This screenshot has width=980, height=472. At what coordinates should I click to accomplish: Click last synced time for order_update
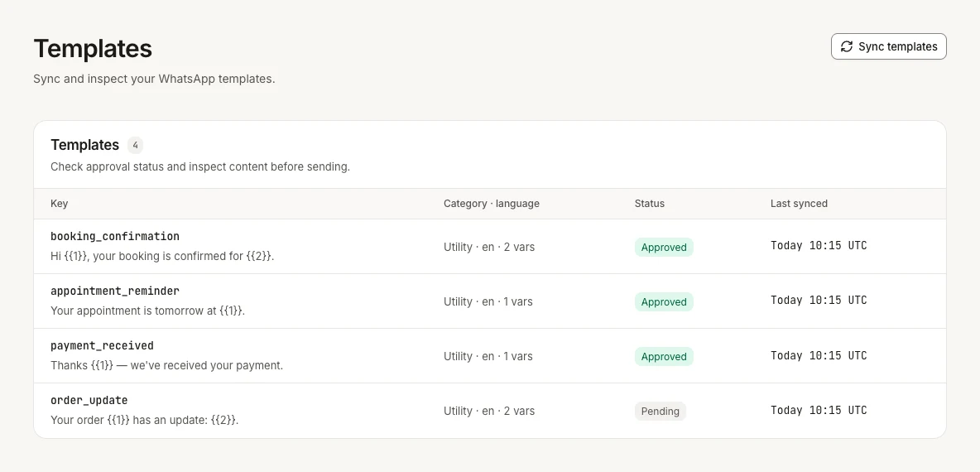(819, 410)
